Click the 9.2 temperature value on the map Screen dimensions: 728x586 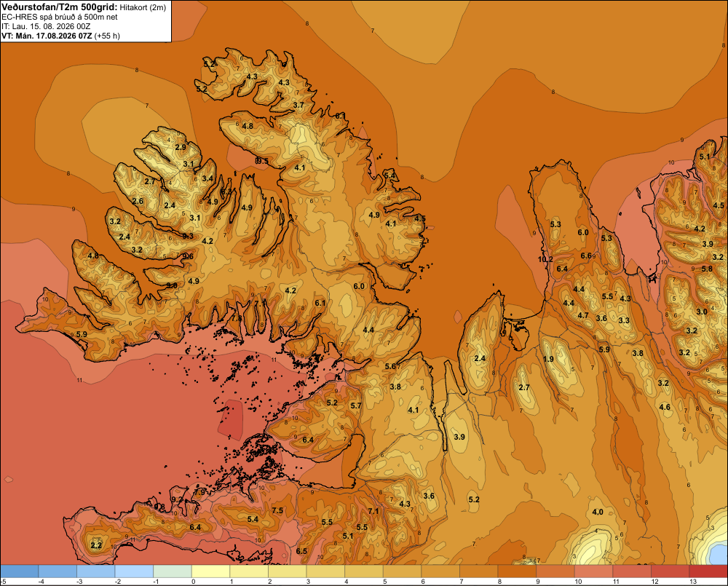[177, 499]
